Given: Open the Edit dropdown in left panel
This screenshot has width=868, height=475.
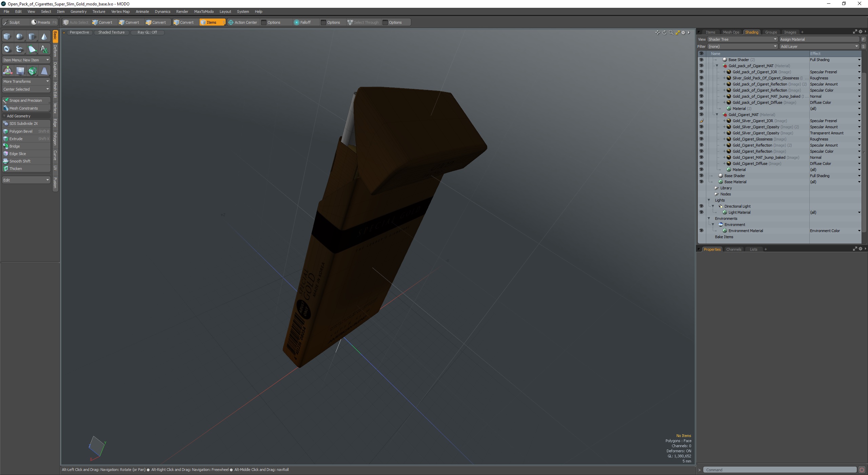Looking at the screenshot, I should coord(26,180).
